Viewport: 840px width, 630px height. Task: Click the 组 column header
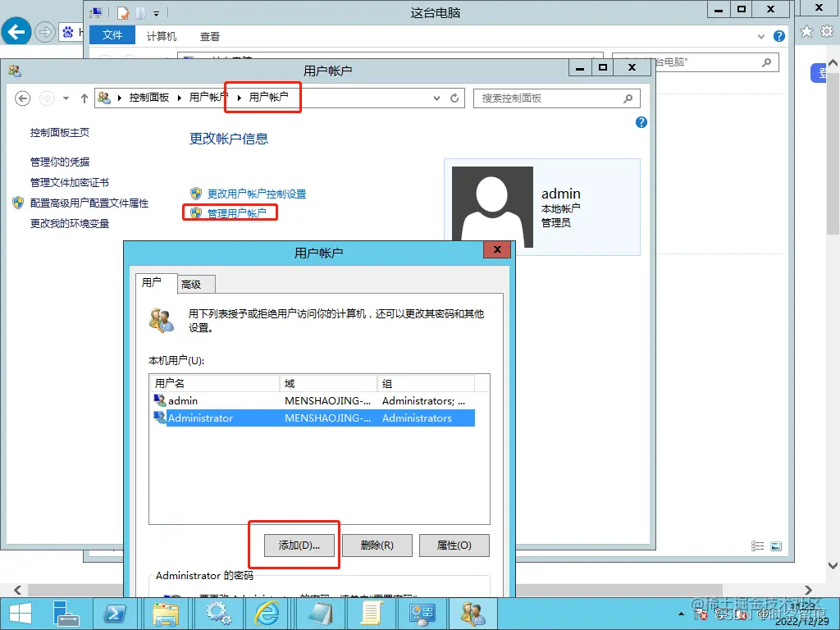(426, 384)
